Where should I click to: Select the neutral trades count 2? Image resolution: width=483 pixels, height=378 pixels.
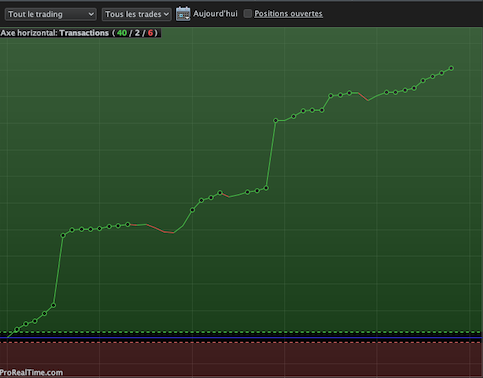[137, 33]
